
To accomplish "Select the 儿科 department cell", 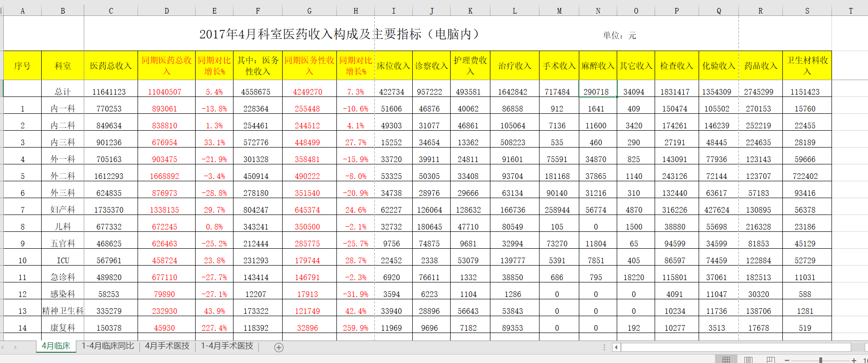I will point(63,223).
